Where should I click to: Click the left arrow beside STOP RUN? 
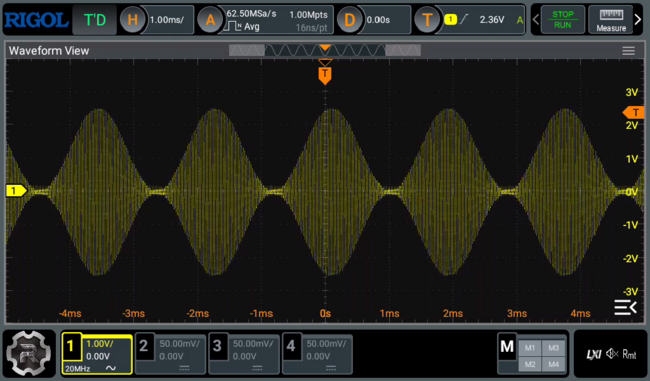(536, 19)
